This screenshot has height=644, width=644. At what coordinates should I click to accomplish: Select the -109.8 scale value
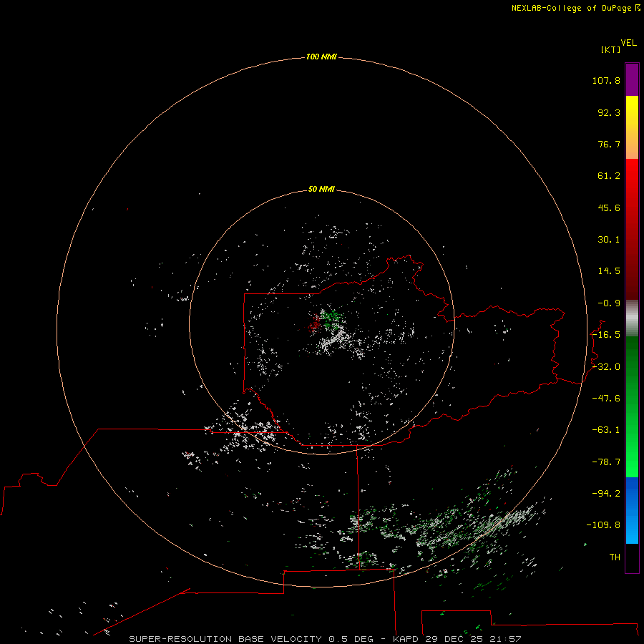pos(604,525)
